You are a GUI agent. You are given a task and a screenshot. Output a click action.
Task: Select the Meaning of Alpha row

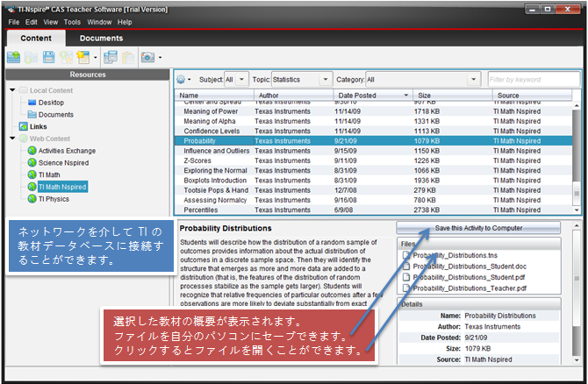374,121
